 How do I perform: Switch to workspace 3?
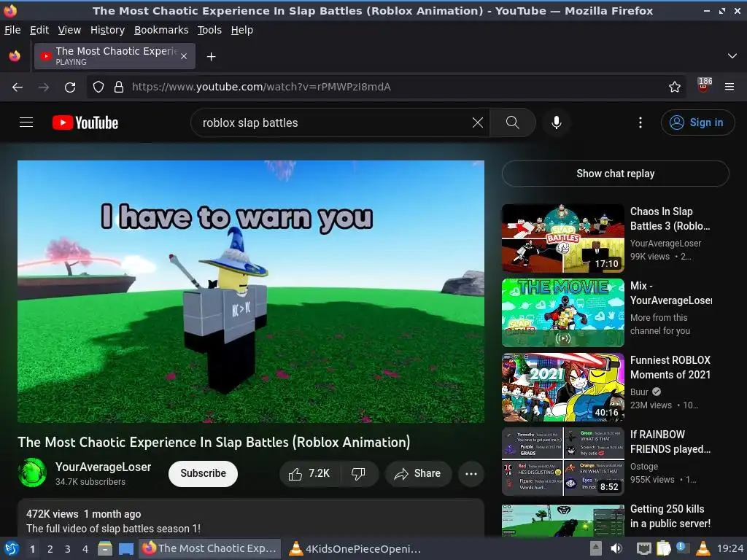[x=68, y=549]
